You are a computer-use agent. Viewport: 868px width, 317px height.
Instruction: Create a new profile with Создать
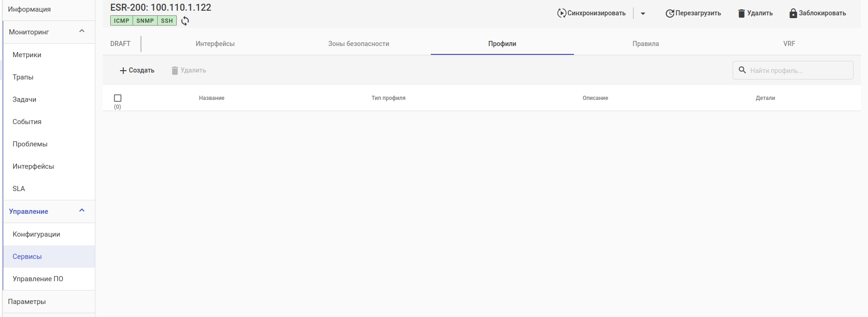[137, 70]
